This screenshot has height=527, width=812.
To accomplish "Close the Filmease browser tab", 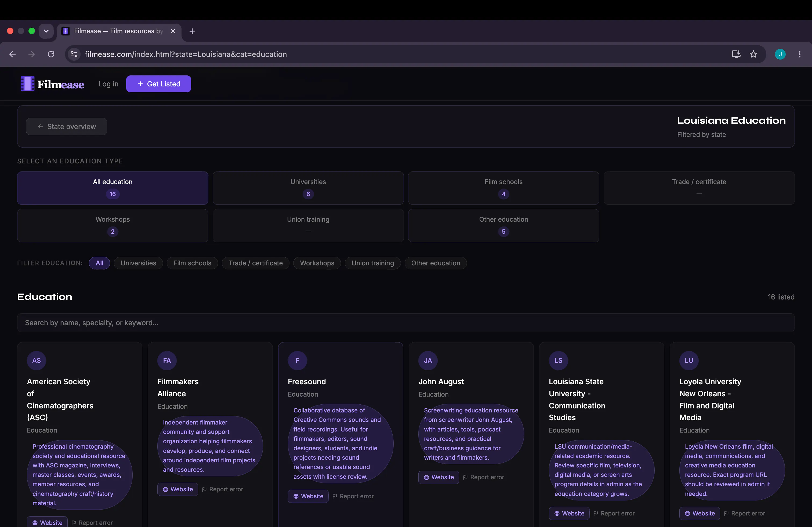I will tap(173, 31).
